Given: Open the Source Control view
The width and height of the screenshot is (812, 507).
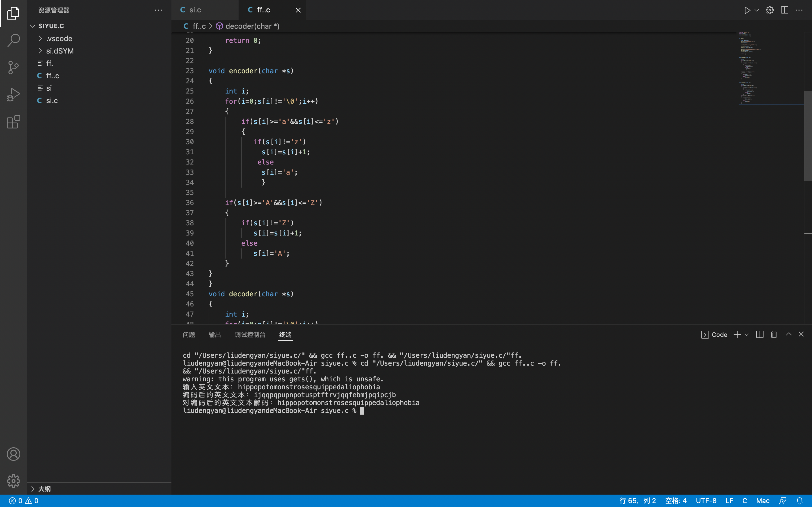Looking at the screenshot, I should coord(14,67).
